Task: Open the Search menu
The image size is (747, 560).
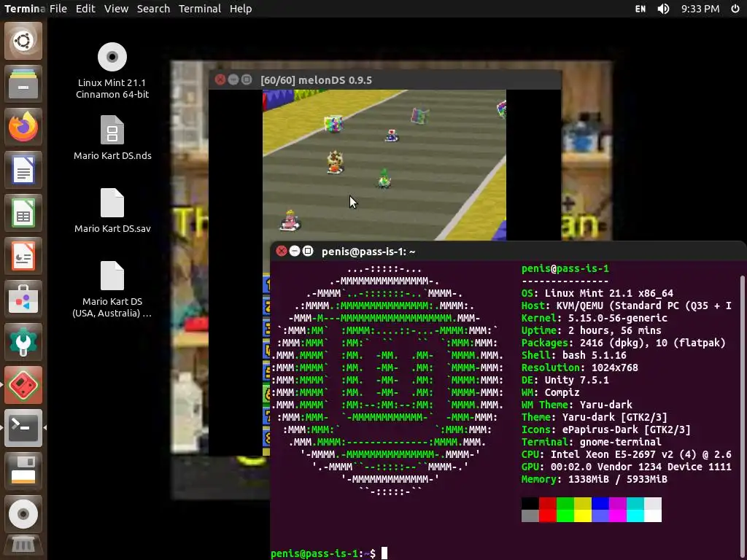Action: tap(153, 9)
